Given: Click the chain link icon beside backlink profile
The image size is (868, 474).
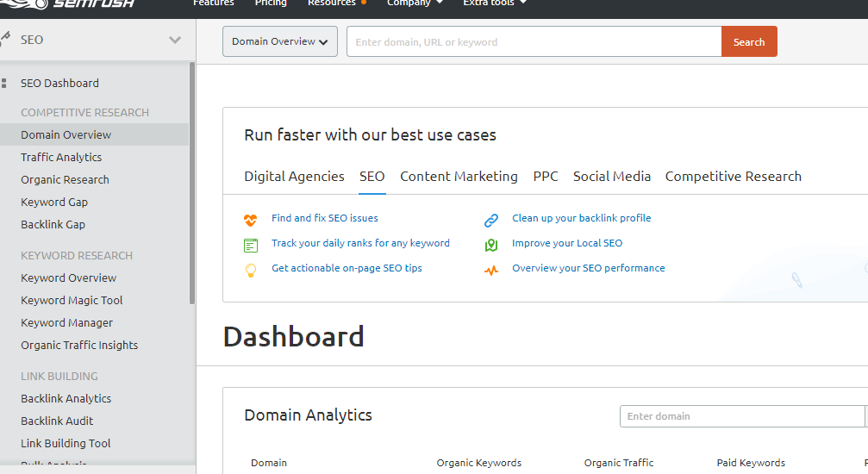Looking at the screenshot, I should point(491,220).
